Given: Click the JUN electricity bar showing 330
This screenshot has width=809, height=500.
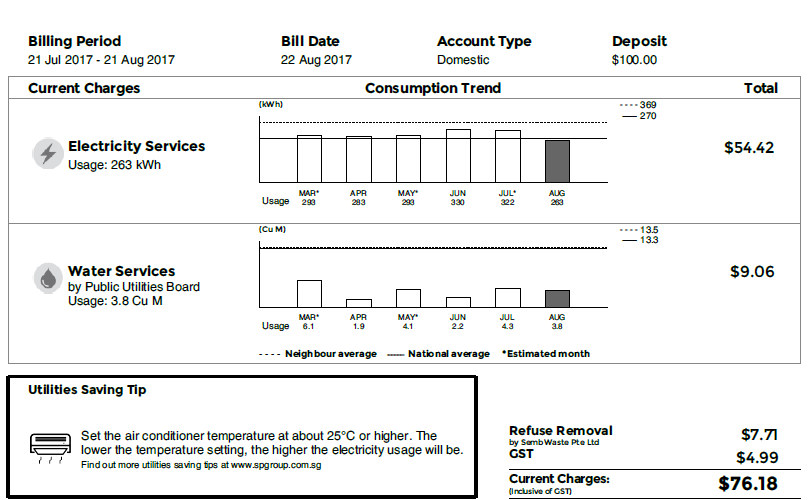Looking at the screenshot, I should click(x=458, y=154).
